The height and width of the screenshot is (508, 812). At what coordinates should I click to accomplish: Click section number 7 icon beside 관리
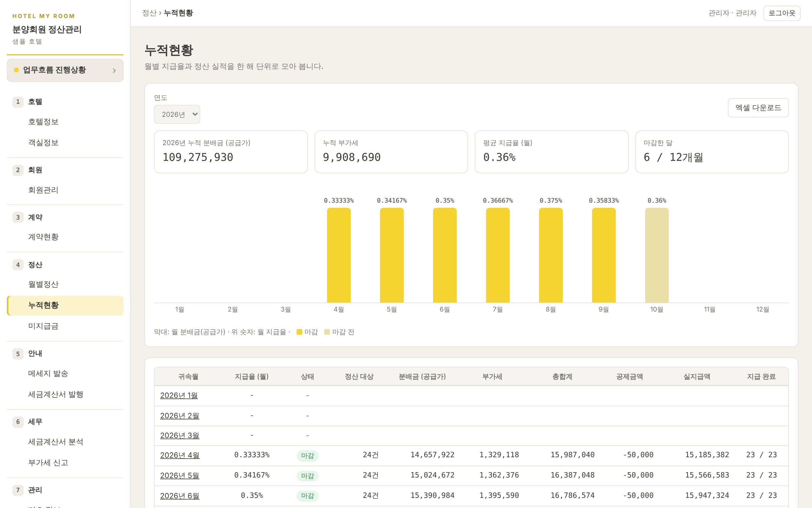18,490
